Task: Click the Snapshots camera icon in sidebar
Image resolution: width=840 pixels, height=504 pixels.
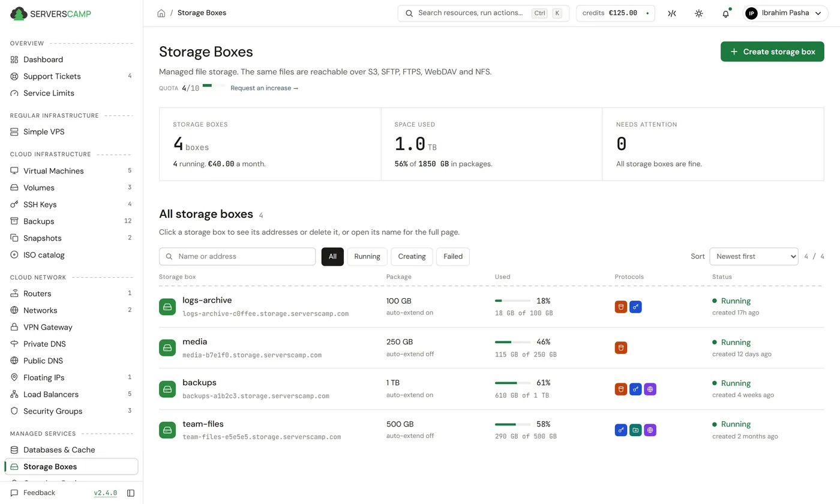Action: click(14, 238)
